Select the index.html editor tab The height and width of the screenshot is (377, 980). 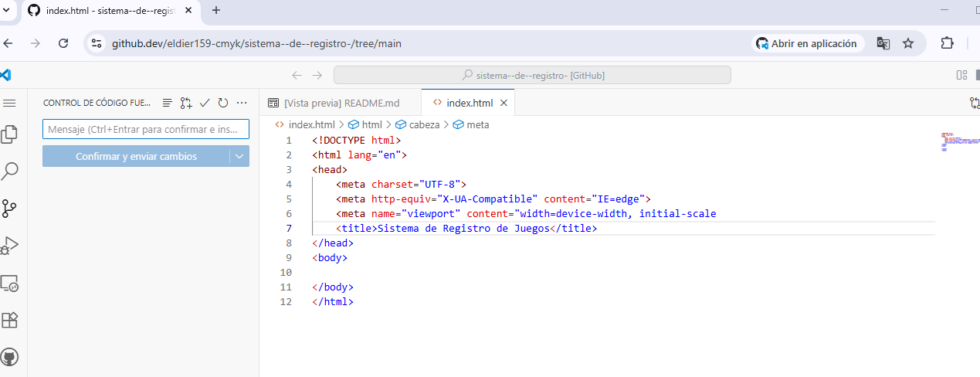point(469,103)
